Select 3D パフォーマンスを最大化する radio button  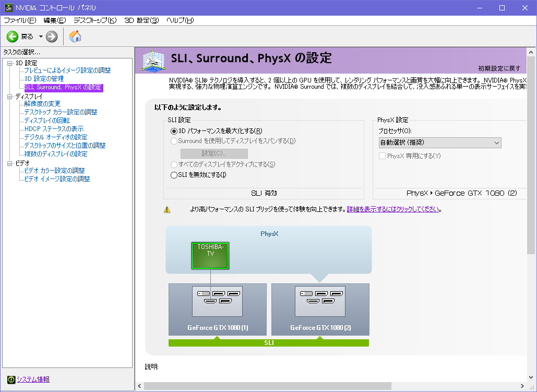174,131
